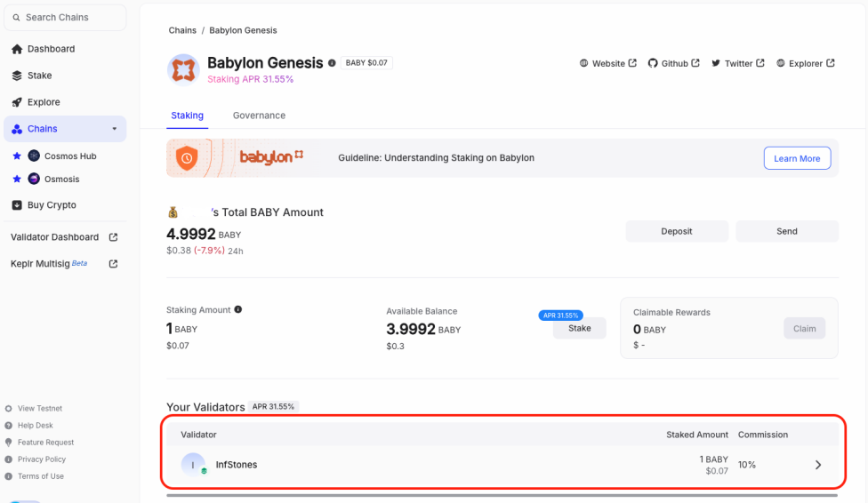Viewport: 868px width, 503px height.
Task: Click the Babylon Genesis breadcrumb text
Action: 243,30
